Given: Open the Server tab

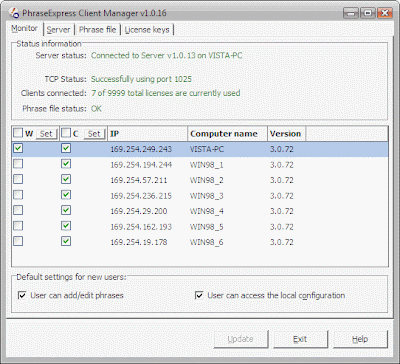Looking at the screenshot, I should click(59, 30).
